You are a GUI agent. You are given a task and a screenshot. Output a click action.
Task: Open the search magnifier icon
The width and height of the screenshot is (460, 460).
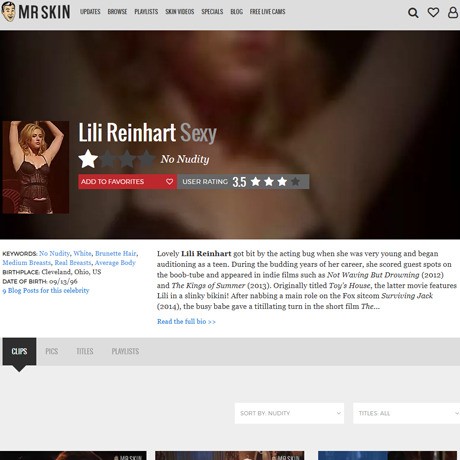(413, 13)
